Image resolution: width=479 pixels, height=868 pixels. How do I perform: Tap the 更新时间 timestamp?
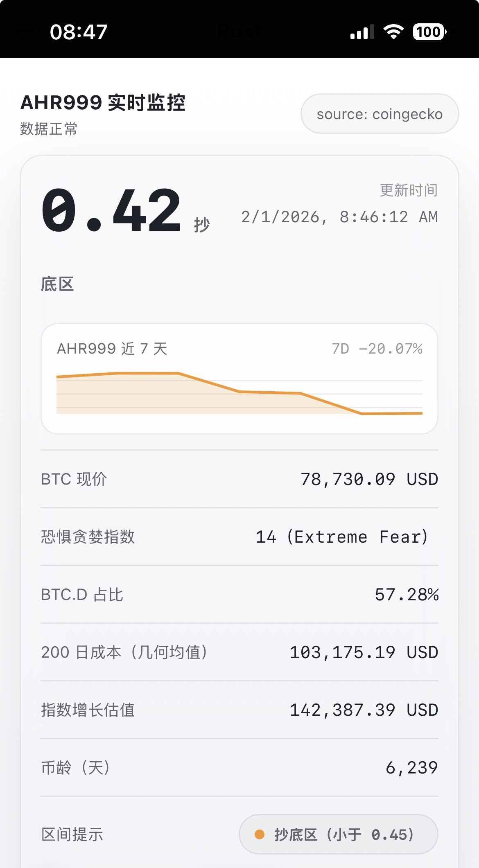[x=339, y=217]
